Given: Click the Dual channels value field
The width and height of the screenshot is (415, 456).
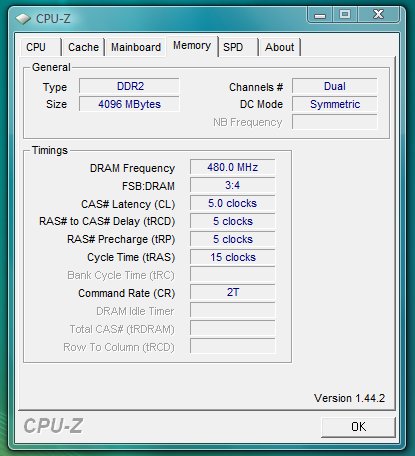Looking at the screenshot, I should click(335, 86).
